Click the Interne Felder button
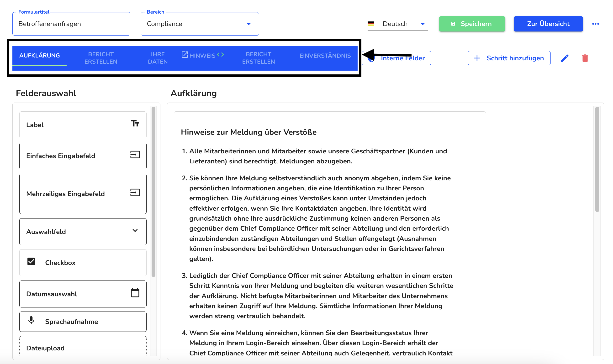This screenshot has width=613, height=364. [396, 58]
